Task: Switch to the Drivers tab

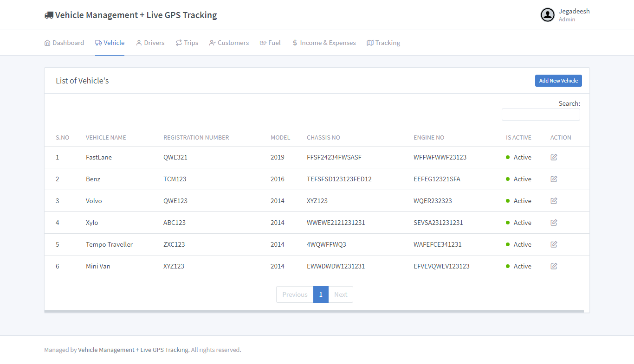Action: [x=150, y=42]
